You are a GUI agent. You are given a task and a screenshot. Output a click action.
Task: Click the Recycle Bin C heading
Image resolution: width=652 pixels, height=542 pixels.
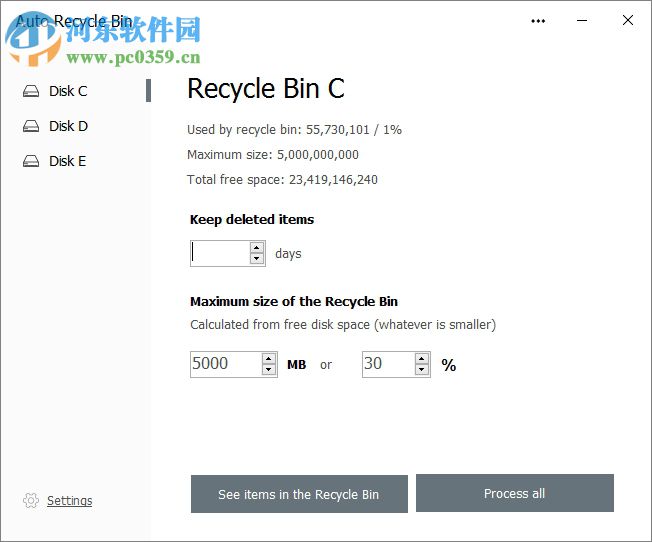(x=266, y=89)
